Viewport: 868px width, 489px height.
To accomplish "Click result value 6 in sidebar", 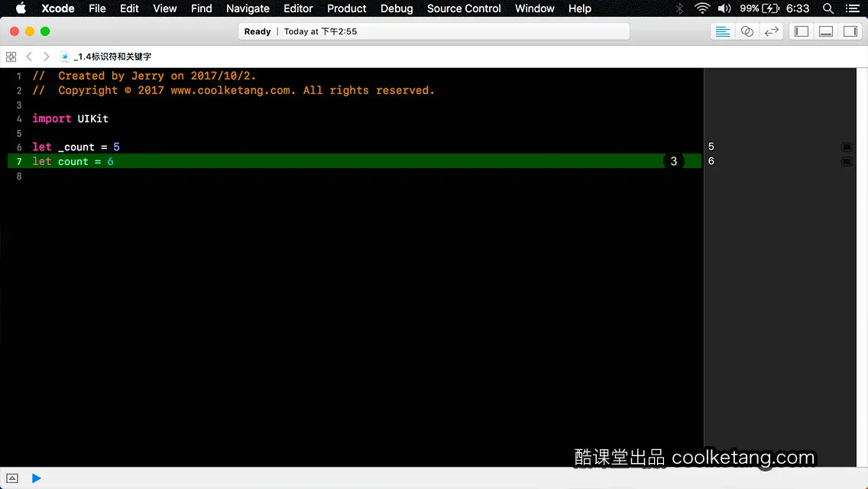I will (711, 161).
